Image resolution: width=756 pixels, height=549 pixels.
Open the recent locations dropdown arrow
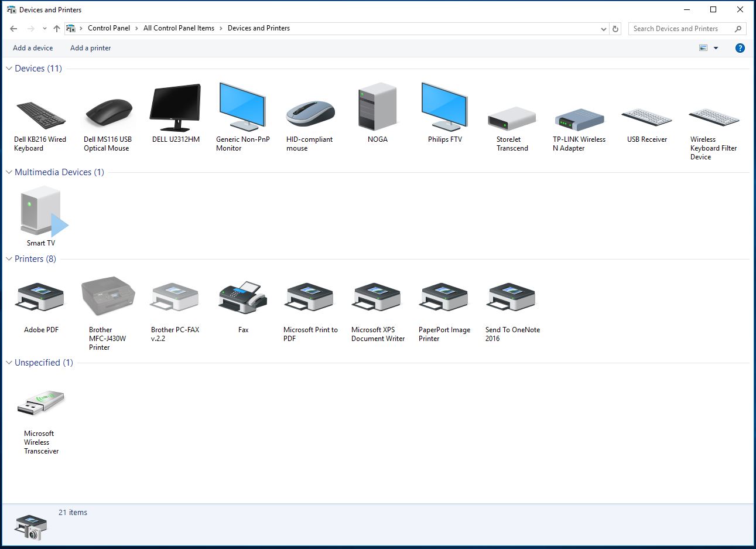click(43, 28)
